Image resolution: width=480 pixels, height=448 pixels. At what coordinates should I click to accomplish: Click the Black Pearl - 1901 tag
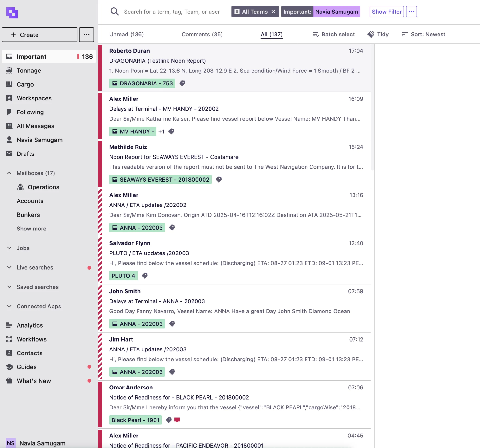coord(135,420)
